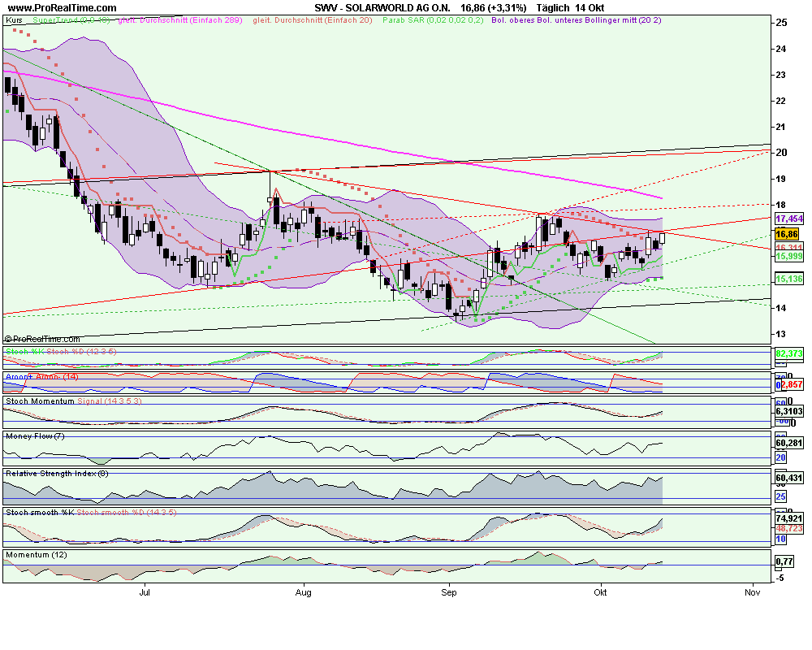Click the 82,373 stochastic value tag
Viewport: 812px width, 650px height.
(788, 353)
